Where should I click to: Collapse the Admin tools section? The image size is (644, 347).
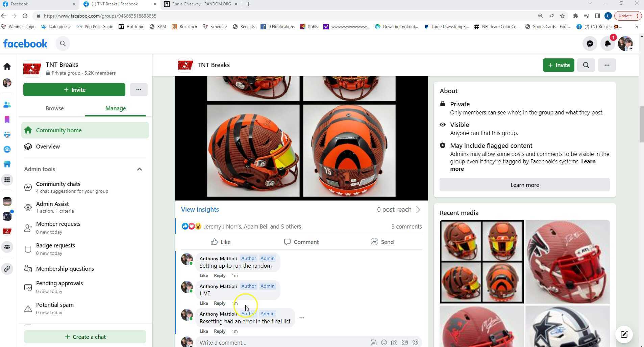[x=140, y=169]
